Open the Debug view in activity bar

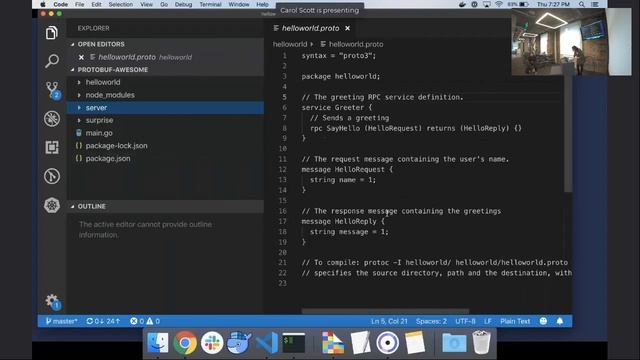point(52,119)
